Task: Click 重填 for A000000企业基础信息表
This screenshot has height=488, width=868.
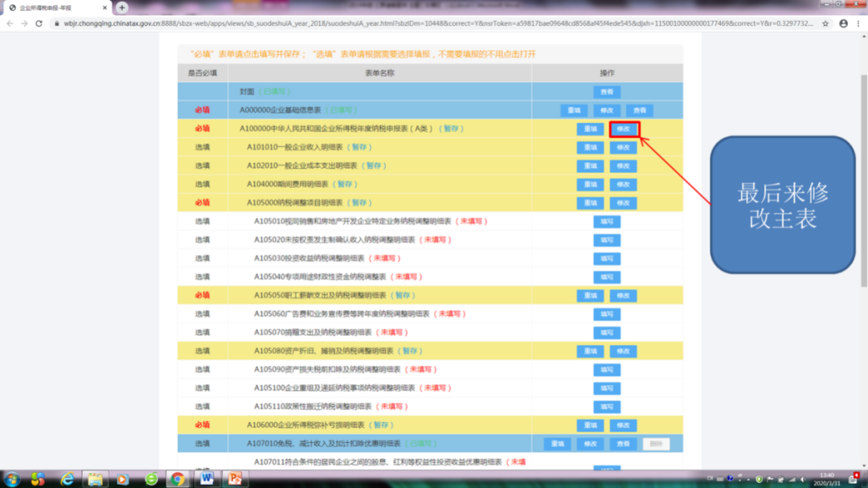Action: [x=574, y=110]
